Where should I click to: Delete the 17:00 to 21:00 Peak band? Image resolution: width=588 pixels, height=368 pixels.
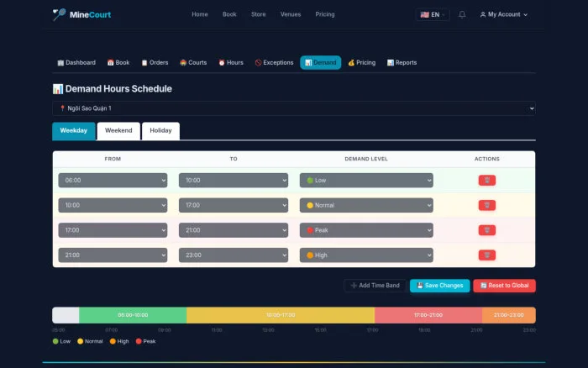click(x=486, y=230)
